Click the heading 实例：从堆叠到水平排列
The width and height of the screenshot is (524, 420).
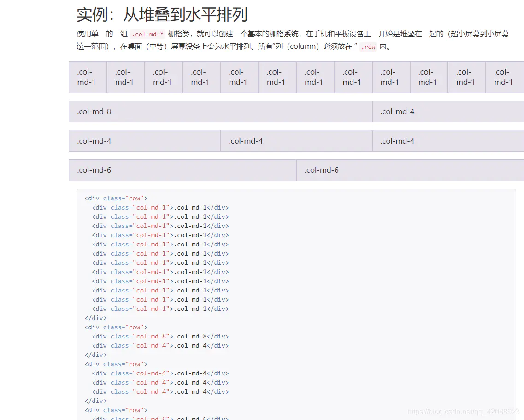162,15
